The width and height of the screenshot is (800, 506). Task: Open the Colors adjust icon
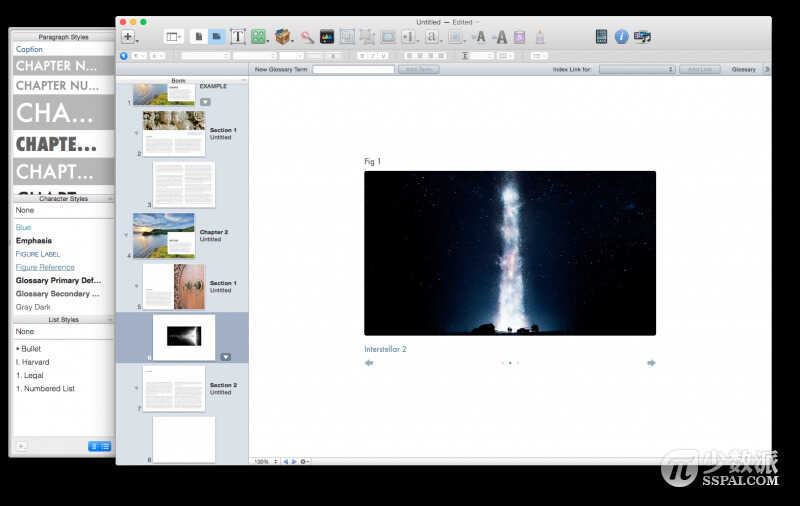pos(327,37)
